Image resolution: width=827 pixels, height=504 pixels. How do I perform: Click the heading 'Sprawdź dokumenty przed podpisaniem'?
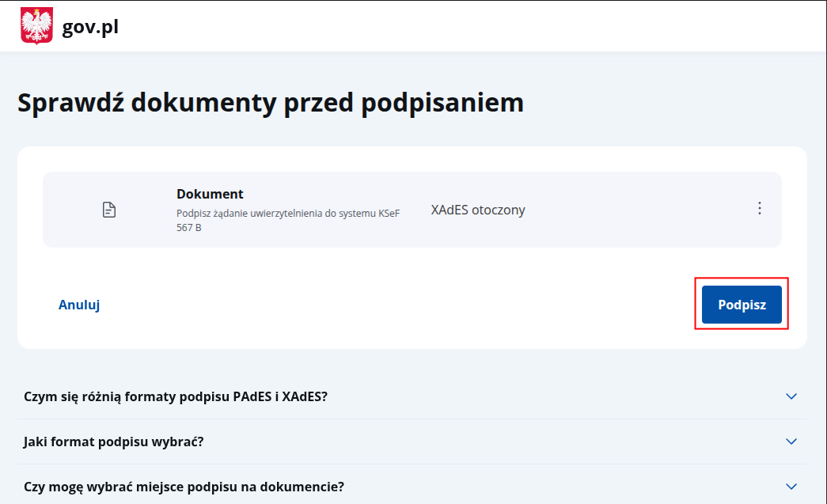click(270, 101)
